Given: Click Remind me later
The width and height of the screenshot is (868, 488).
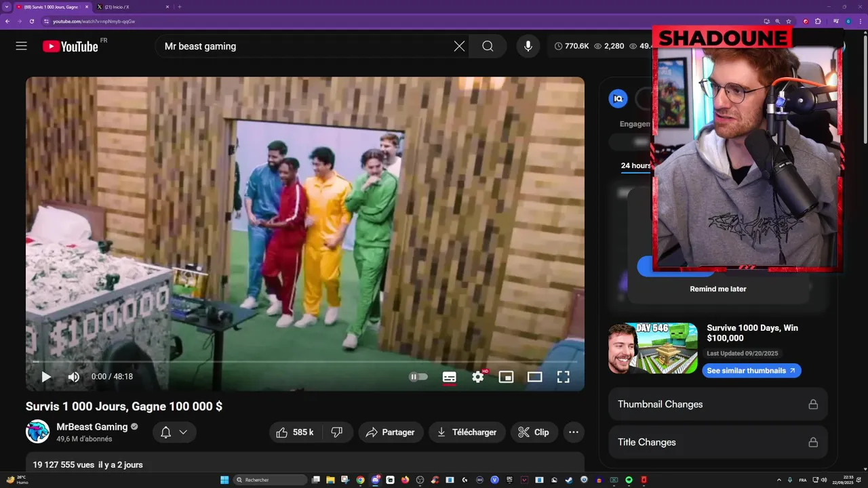Looking at the screenshot, I should 718,289.
